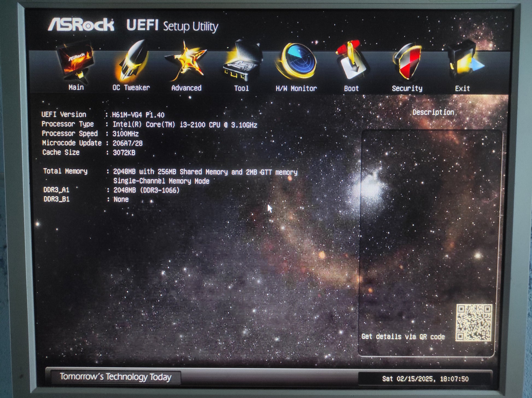Open Boot tab label
The image size is (532, 398).
pyautogui.click(x=351, y=89)
